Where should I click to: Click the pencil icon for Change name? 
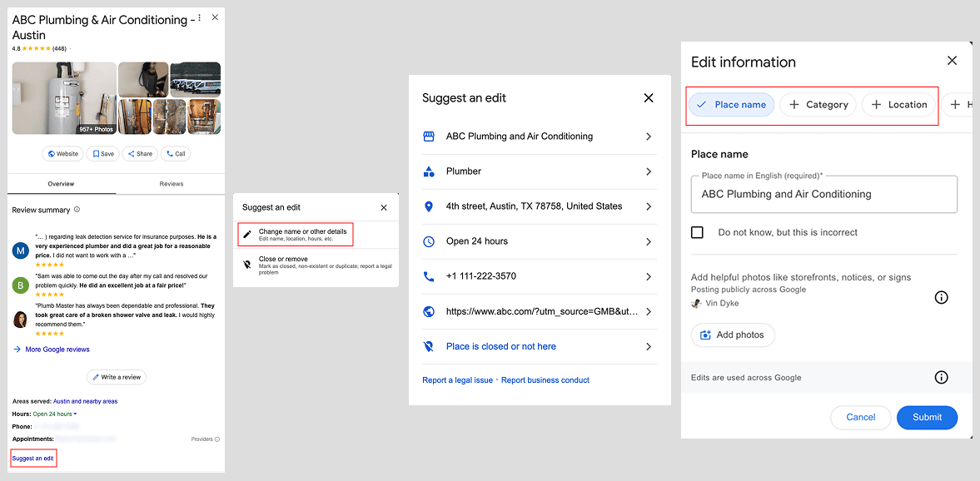pyautogui.click(x=247, y=235)
